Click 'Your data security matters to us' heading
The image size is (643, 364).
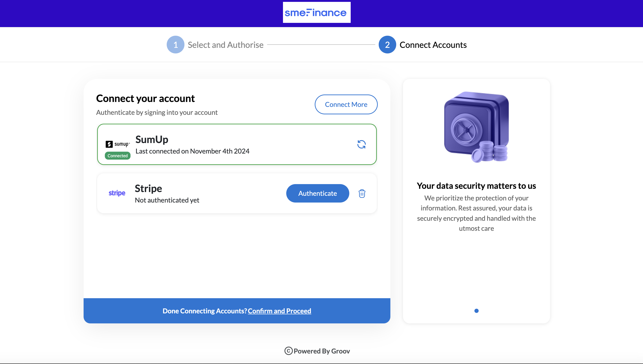point(477,186)
